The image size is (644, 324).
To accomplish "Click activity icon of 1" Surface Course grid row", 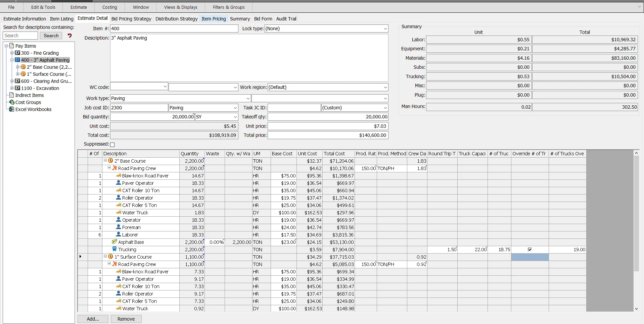I will pyautogui.click(x=110, y=257).
